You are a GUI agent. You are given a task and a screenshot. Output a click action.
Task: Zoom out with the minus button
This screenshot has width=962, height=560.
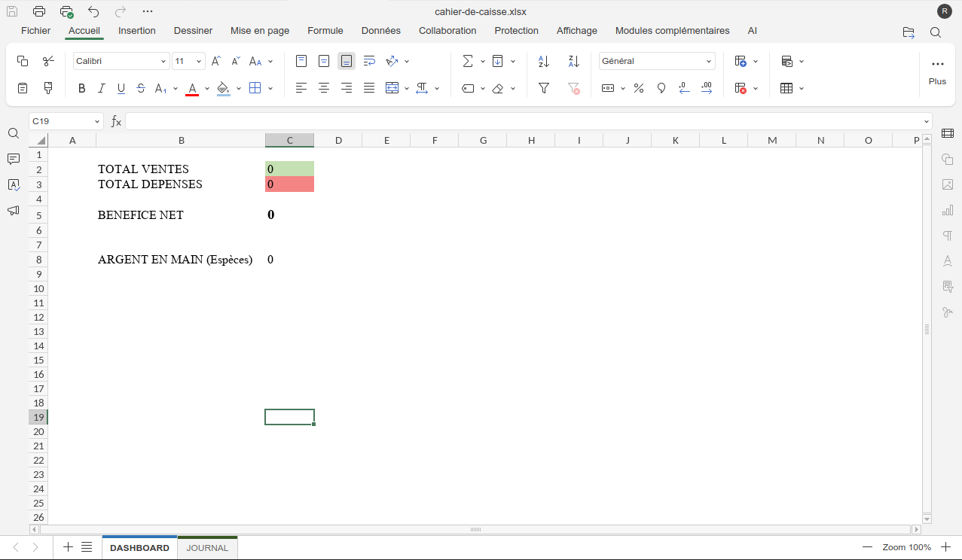[x=868, y=547]
